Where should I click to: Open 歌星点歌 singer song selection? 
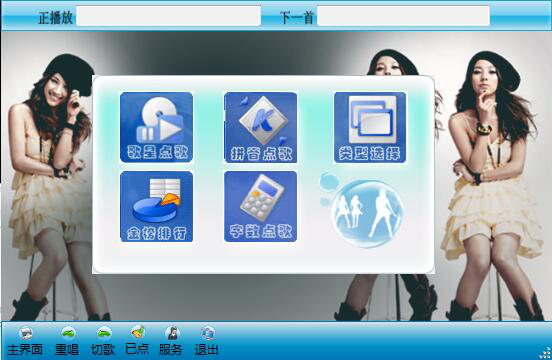pyautogui.click(x=156, y=127)
